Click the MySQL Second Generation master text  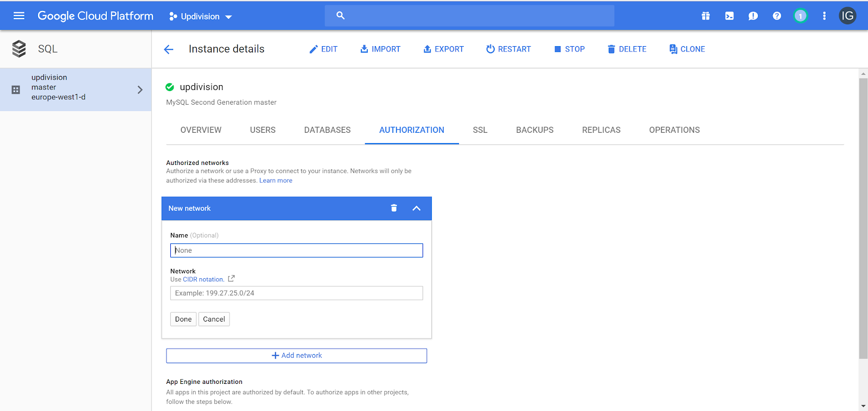[x=221, y=102]
